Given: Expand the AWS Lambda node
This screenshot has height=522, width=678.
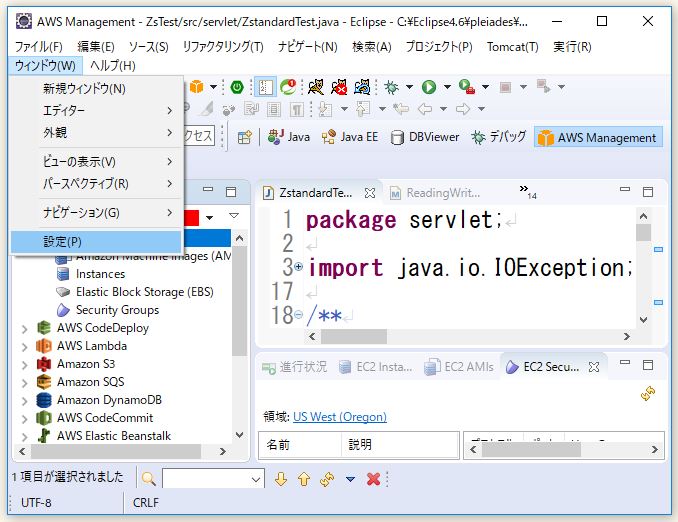Looking at the screenshot, I should [25, 347].
